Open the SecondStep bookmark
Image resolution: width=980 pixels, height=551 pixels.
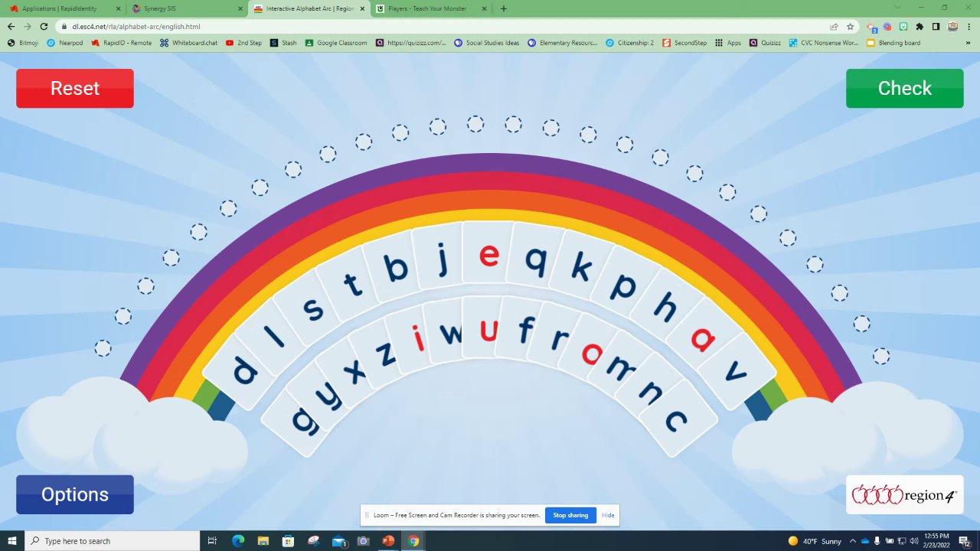point(684,43)
